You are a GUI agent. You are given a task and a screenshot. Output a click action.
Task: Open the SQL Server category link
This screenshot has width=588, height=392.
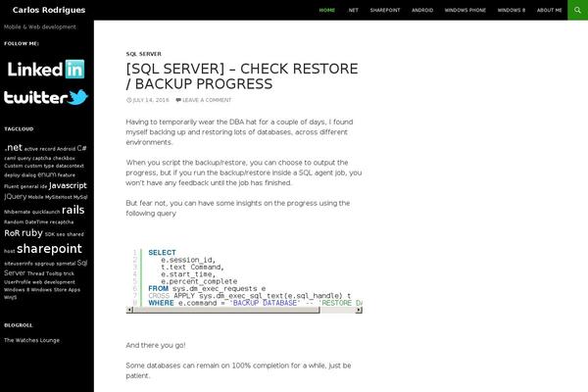pyautogui.click(x=144, y=54)
